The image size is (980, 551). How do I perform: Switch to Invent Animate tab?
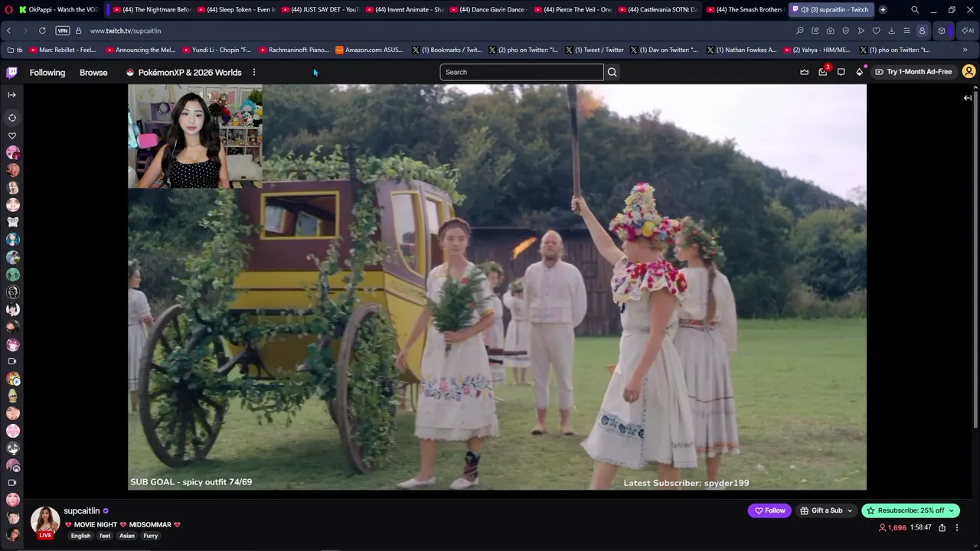[x=404, y=9]
